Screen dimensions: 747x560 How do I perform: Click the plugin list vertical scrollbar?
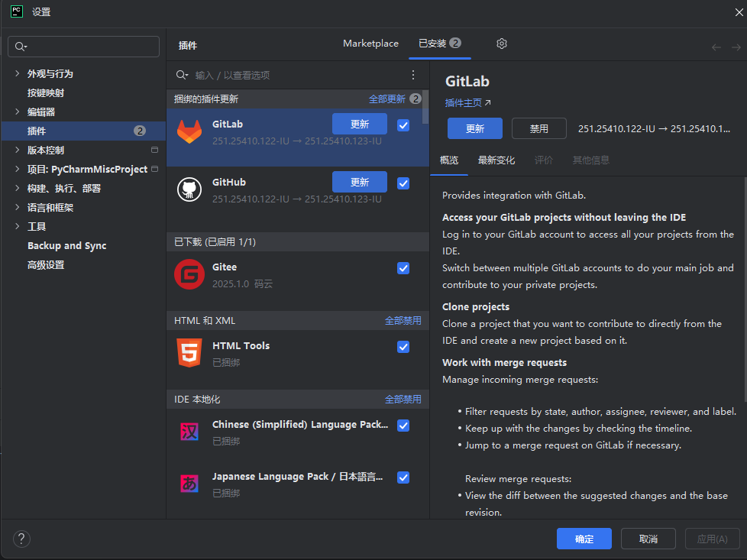pos(425,107)
